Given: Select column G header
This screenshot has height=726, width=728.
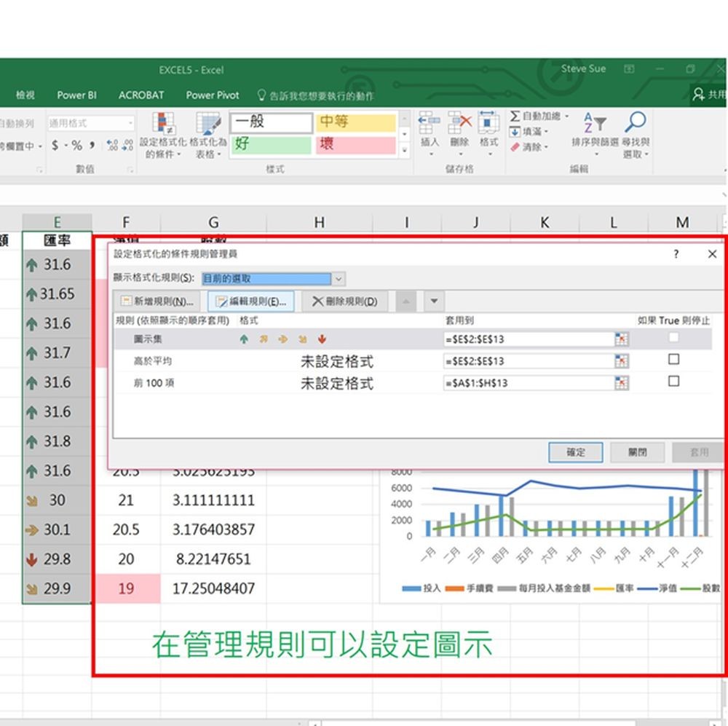Looking at the screenshot, I should coord(213,223).
